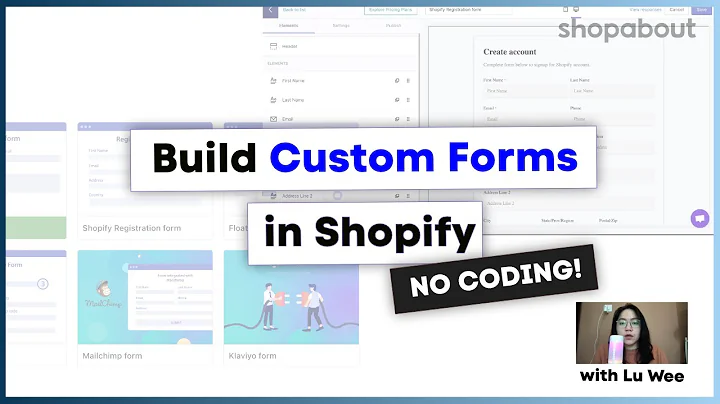Click the rightmost icon in Address Line 2 row
The height and width of the screenshot is (404, 720).
[408, 196]
